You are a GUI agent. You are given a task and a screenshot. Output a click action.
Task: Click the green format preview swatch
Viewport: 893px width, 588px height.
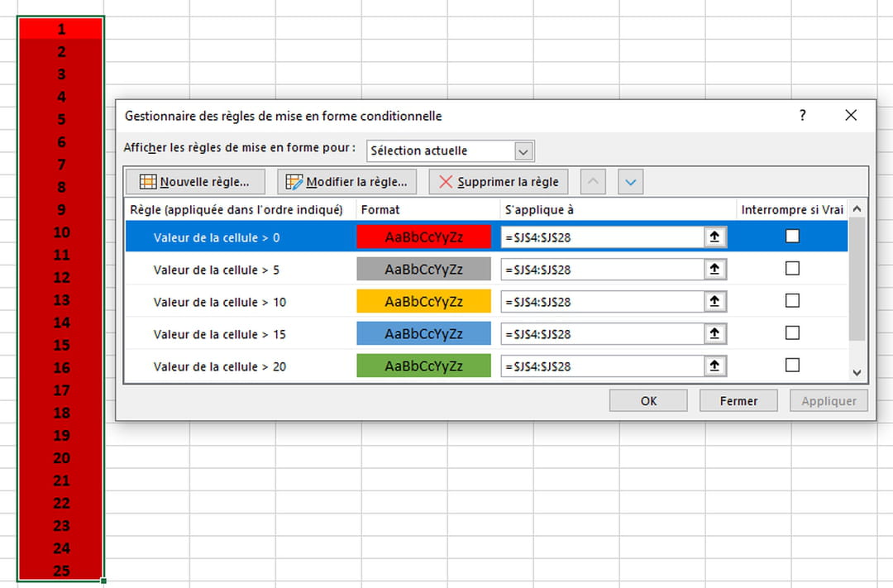point(423,366)
